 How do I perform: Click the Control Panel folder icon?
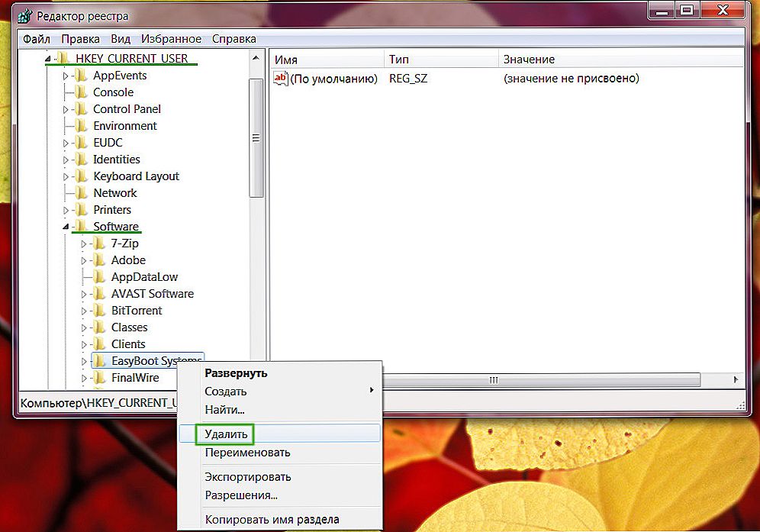82,108
